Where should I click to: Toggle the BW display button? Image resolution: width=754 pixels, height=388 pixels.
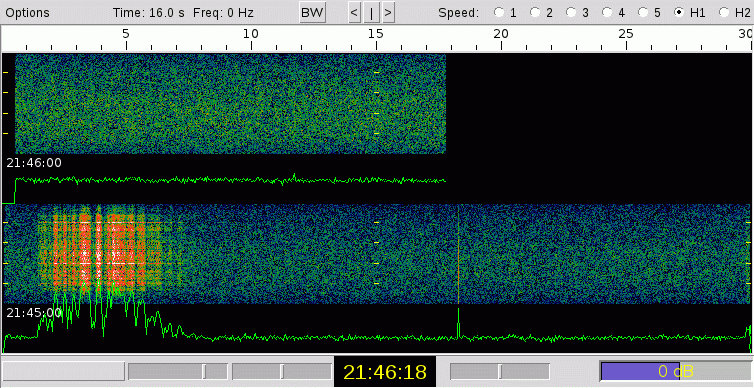point(313,13)
